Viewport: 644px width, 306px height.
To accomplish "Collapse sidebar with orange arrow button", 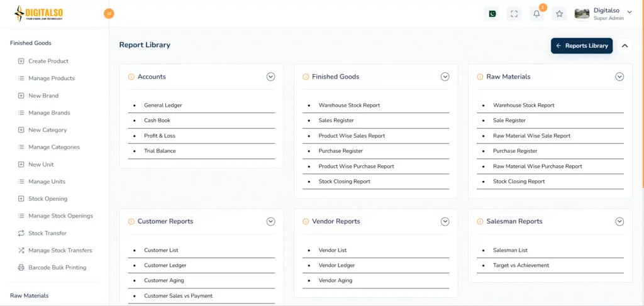I will tap(109, 13).
